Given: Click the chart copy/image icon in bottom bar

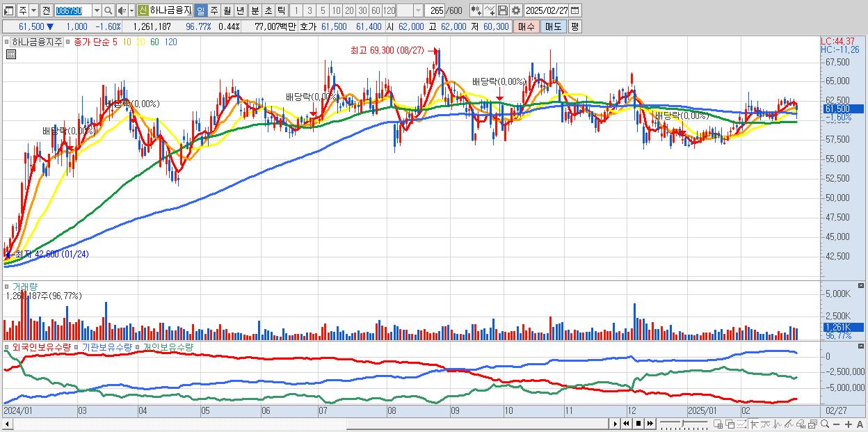Looking at the screenshot, I should click(x=812, y=424).
